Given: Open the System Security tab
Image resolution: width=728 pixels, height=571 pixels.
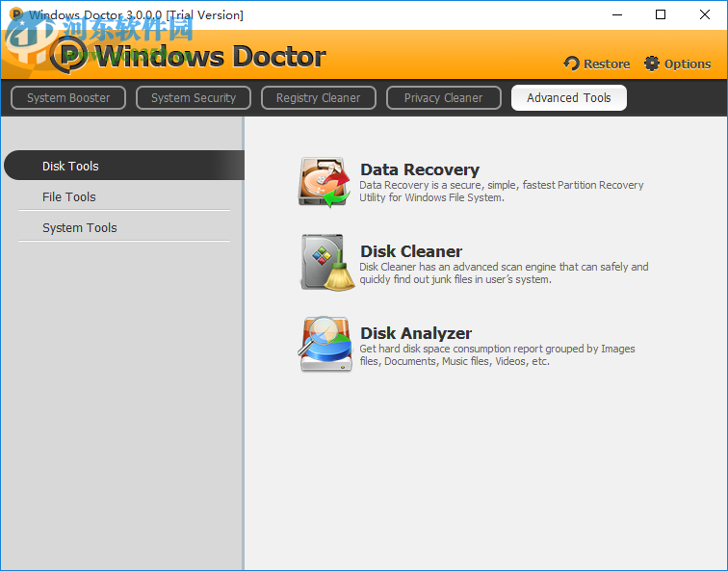Looking at the screenshot, I should tap(194, 98).
